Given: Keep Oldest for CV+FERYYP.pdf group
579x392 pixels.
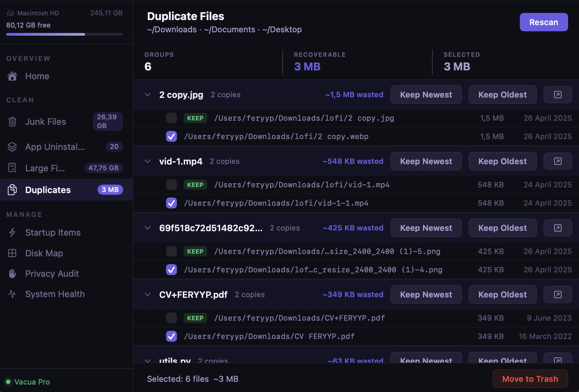Looking at the screenshot, I should 502,294.
